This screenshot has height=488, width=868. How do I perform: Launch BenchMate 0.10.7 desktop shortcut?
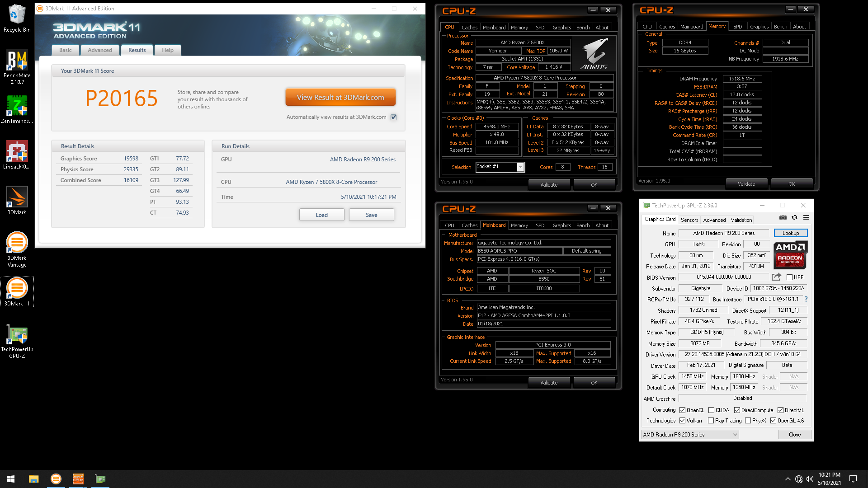(17, 67)
